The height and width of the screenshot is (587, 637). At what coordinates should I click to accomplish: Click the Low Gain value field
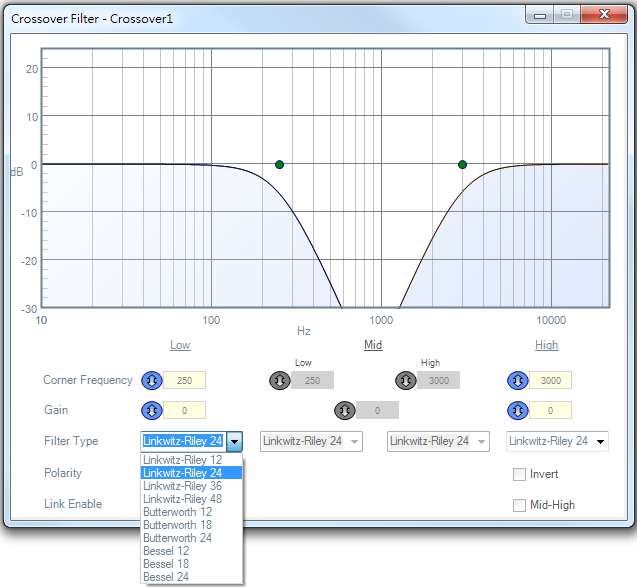(x=184, y=411)
